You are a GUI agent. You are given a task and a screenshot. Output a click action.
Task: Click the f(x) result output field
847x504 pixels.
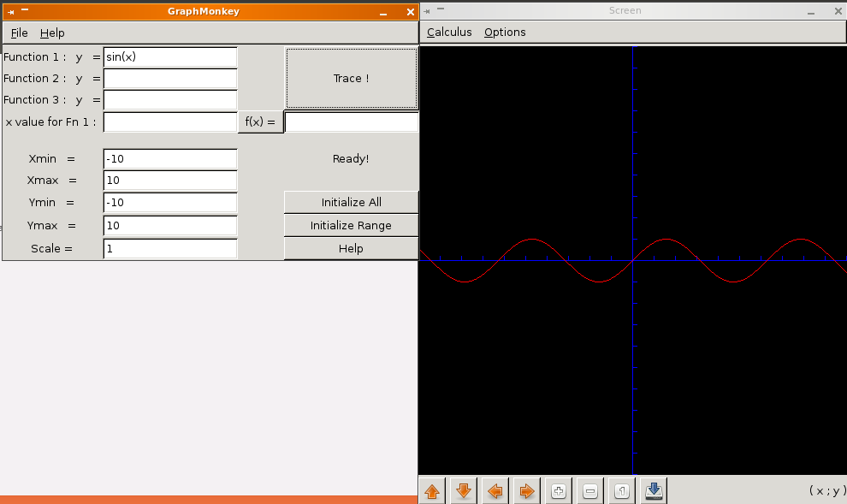[x=352, y=122]
